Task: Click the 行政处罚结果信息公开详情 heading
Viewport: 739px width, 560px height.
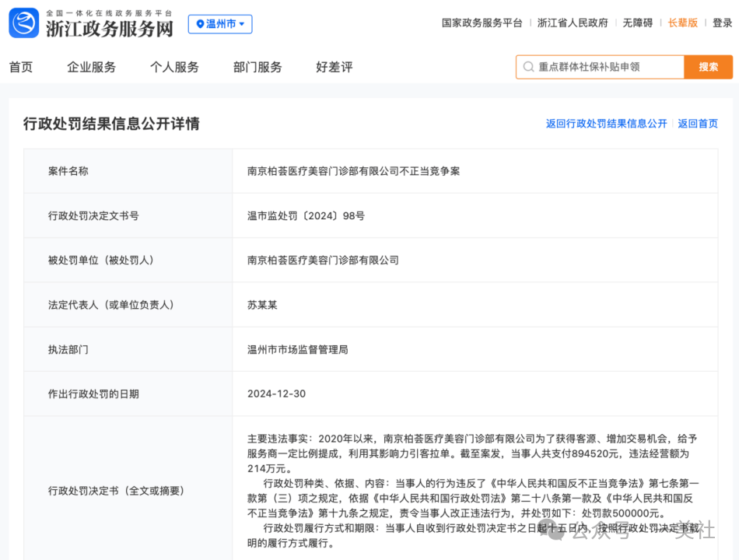Action: pos(111,124)
